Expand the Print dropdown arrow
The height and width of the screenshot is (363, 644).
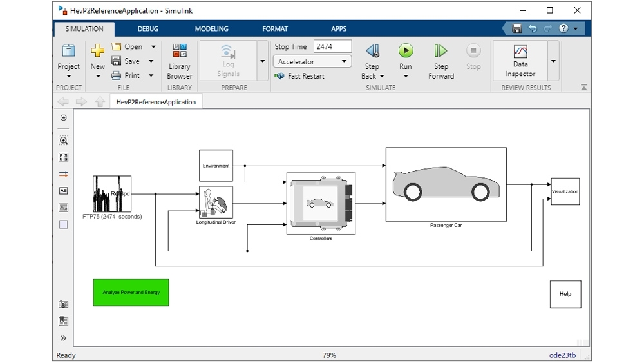click(x=151, y=75)
